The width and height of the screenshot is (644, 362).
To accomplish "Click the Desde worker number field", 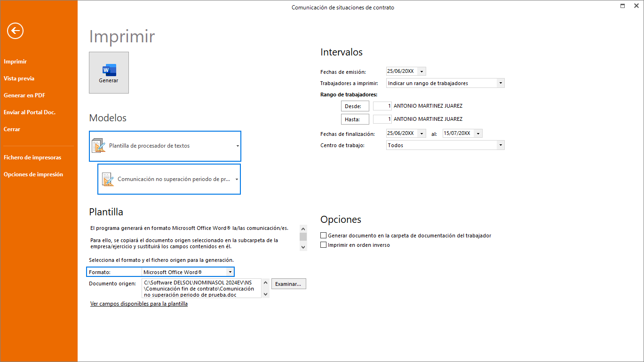I will tap(382, 106).
